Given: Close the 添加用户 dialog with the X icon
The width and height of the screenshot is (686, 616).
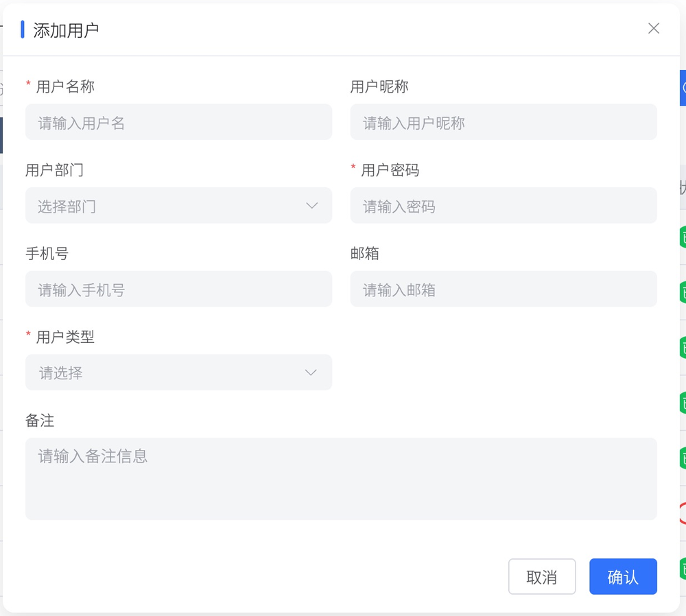Looking at the screenshot, I should coord(654,28).
